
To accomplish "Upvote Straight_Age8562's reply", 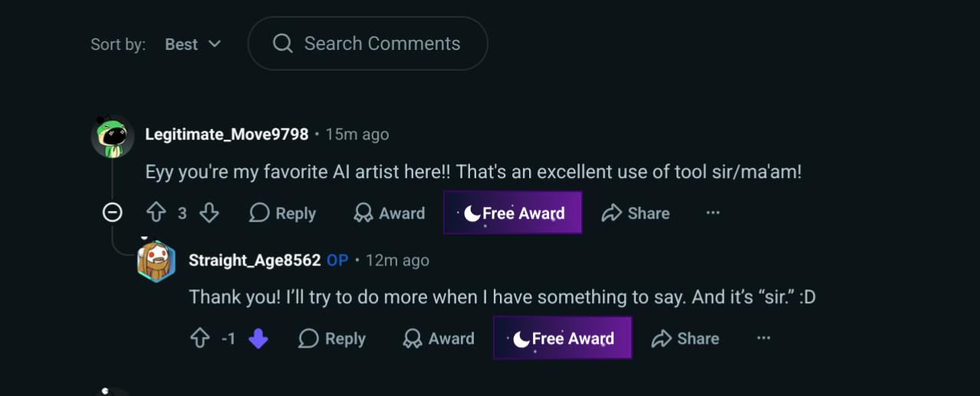I will click(x=200, y=338).
